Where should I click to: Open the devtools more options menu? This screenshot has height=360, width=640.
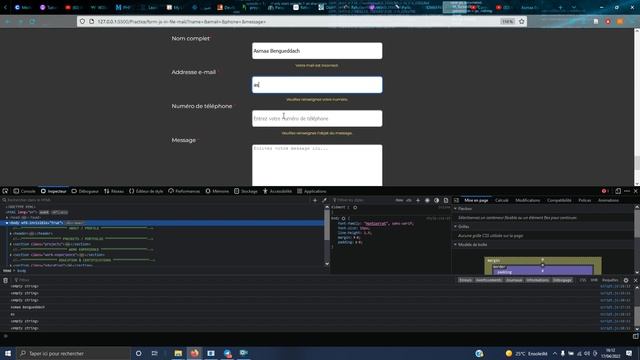tap(627, 191)
